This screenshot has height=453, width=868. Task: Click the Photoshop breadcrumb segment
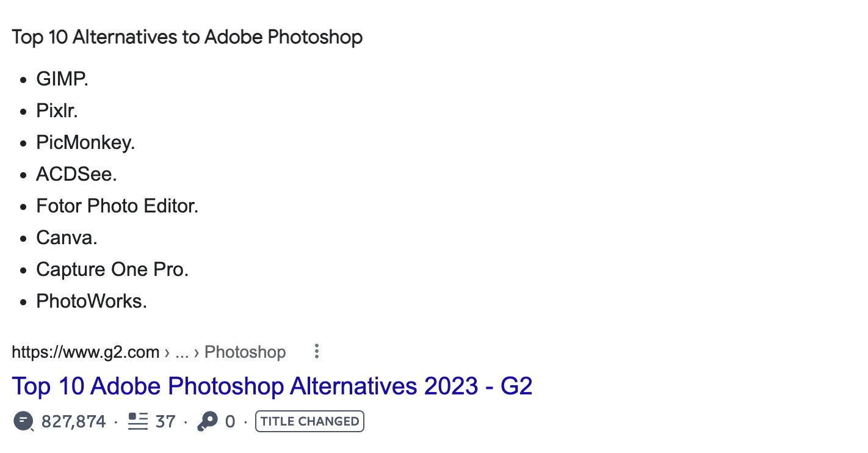pyautogui.click(x=245, y=352)
